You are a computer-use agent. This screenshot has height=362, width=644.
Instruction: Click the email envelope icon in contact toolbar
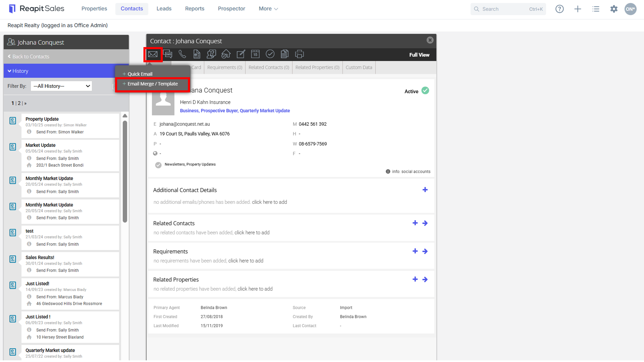point(153,54)
